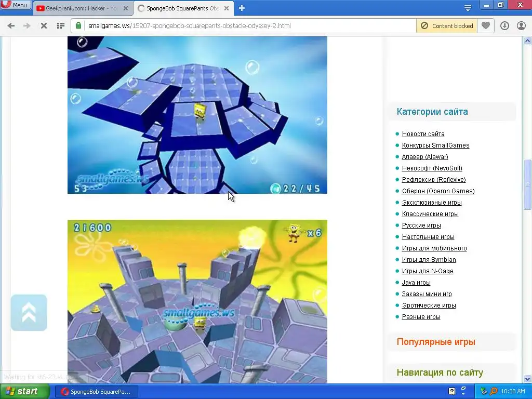Screen dimensions: 532x399
Task: Open Алавар (Alawar) category
Action: 425,157
